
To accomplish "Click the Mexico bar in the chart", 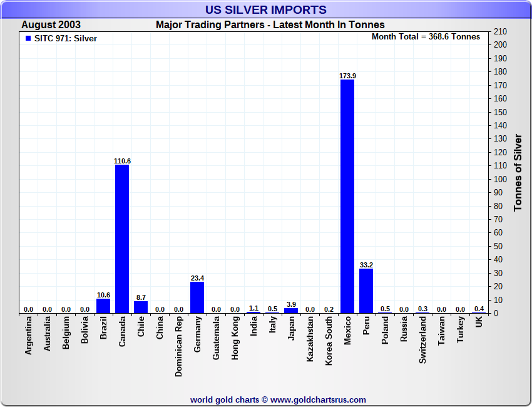I will click(347, 196).
